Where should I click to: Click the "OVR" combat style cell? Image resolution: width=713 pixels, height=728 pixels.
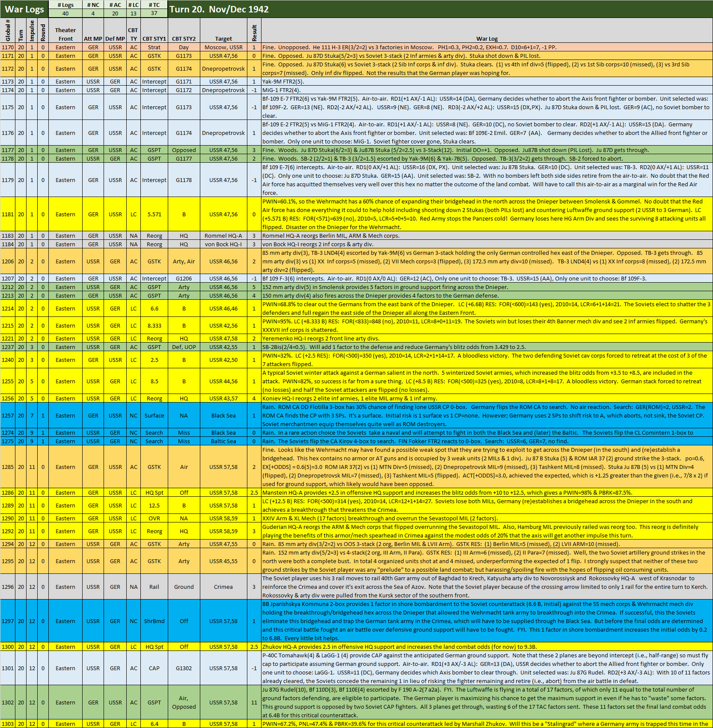pos(154,518)
